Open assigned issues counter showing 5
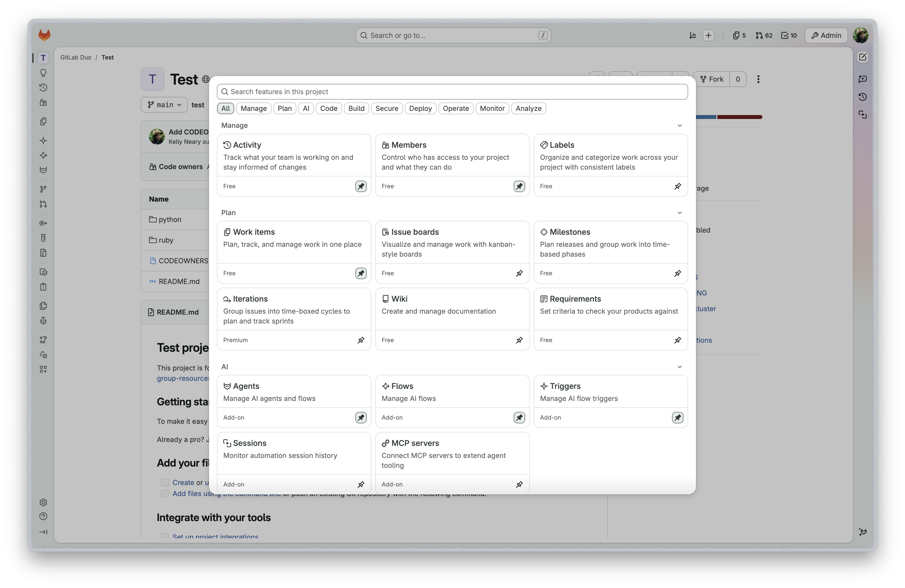905x588 pixels. coord(739,35)
